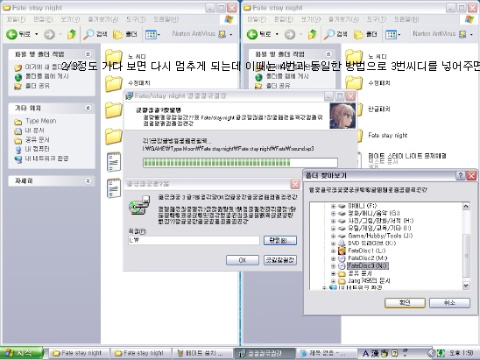The image size is (480, 360).
Task: Click cancel button beside OK in disc prompt
Action: (x=280, y=260)
